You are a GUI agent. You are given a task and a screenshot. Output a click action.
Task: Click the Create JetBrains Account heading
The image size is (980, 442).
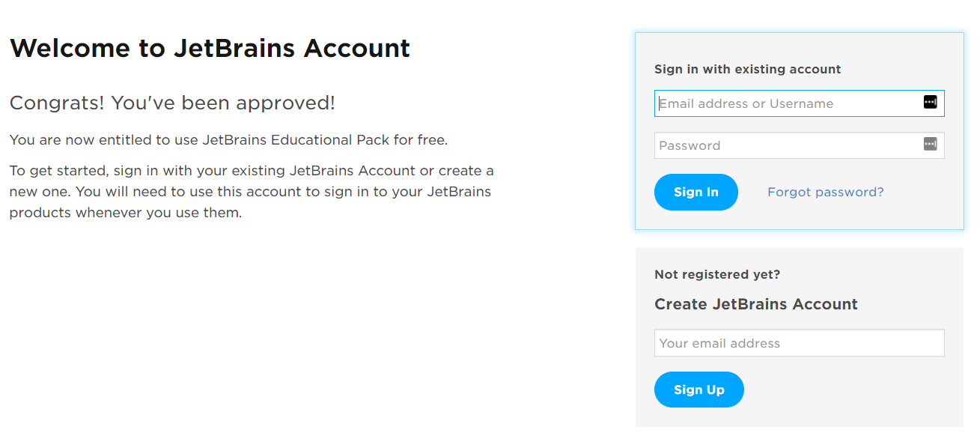[755, 304]
